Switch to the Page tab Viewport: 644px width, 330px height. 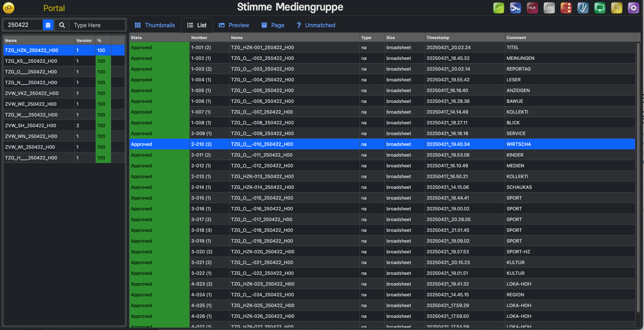tap(273, 25)
